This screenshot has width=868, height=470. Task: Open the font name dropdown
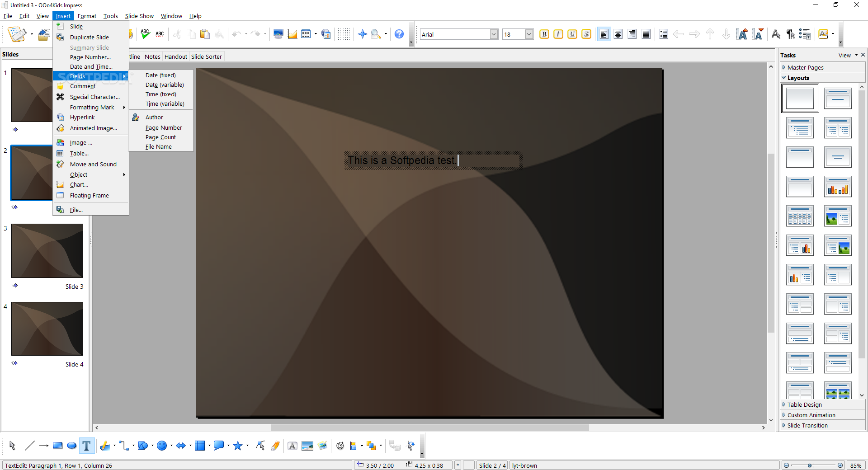(494, 34)
